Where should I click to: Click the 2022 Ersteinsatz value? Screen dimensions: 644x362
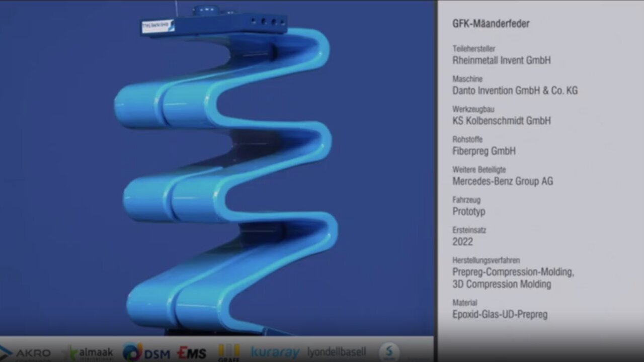point(462,241)
